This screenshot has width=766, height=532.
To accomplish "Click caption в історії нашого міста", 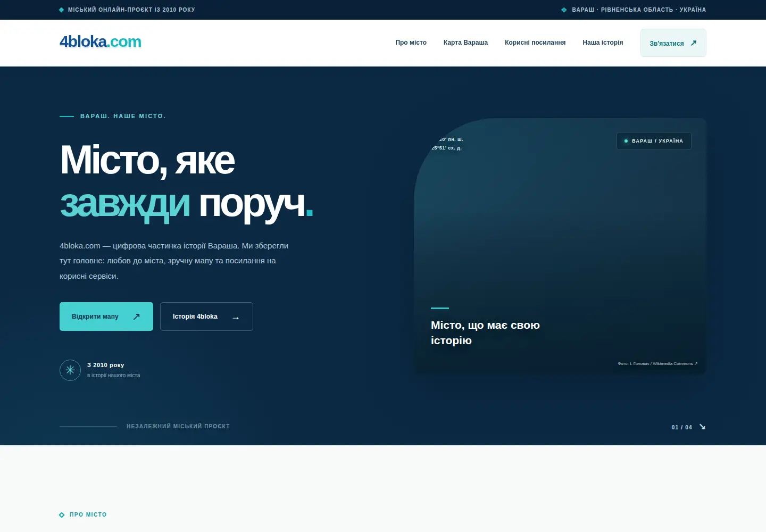I will click(114, 376).
